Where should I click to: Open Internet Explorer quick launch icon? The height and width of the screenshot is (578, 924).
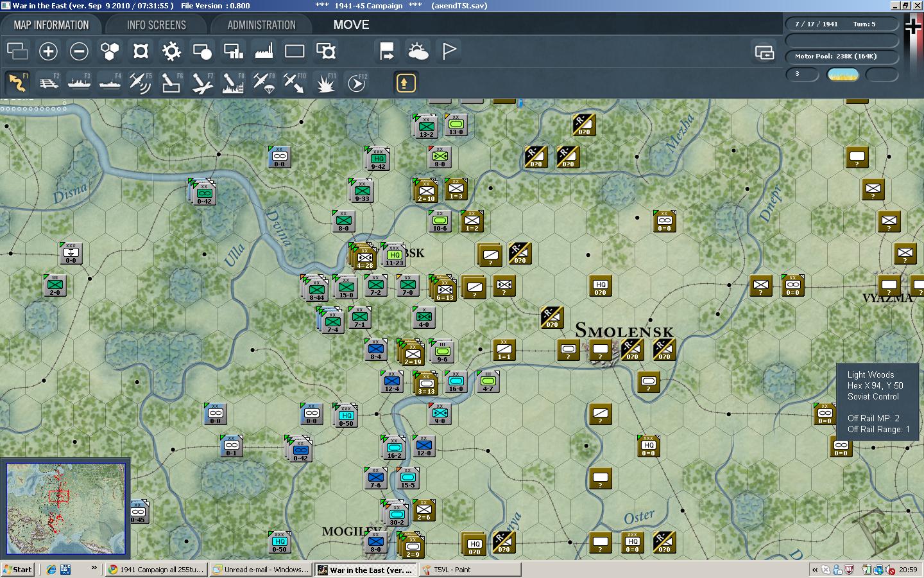point(51,570)
